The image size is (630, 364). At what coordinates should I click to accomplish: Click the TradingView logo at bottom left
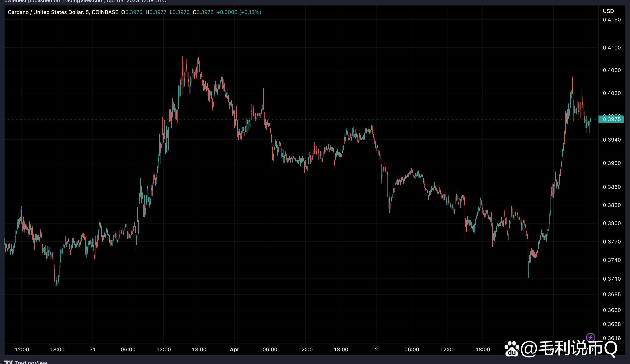coord(9,362)
